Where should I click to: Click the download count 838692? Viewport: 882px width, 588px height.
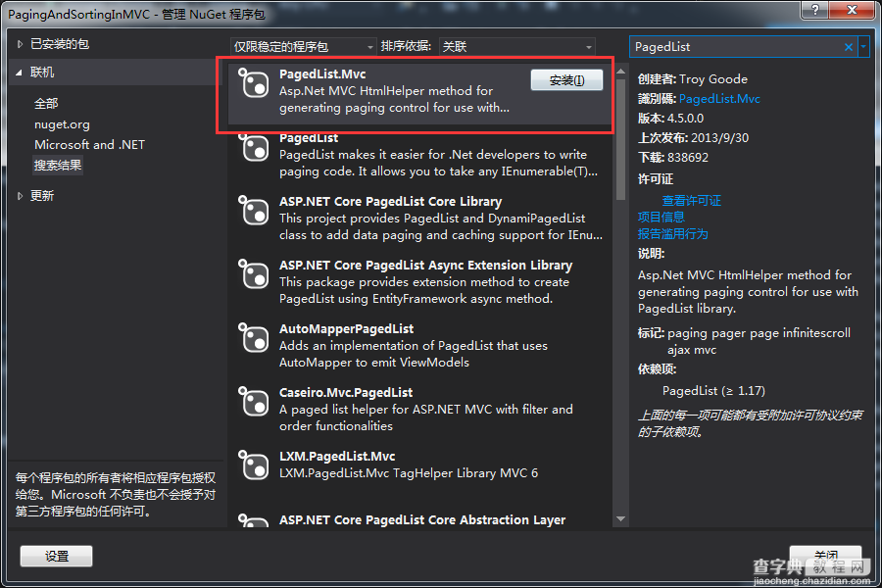pyautogui.click(x=687, y=158)
